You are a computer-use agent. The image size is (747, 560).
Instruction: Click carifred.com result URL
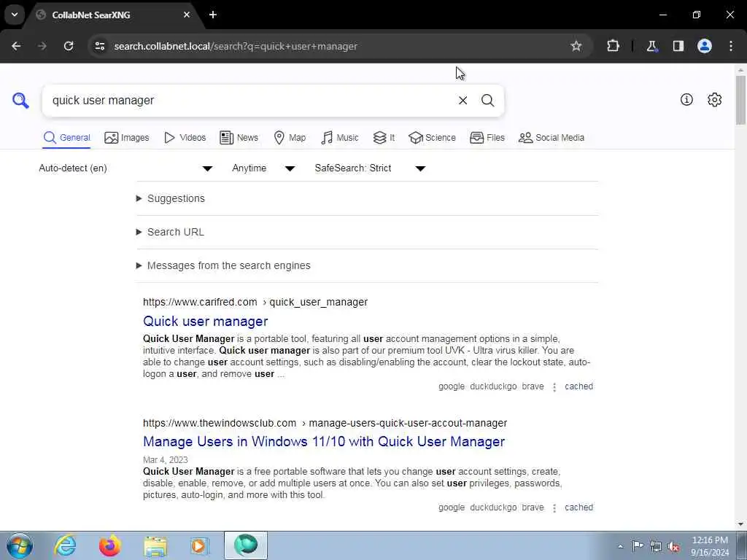[255, 302]
